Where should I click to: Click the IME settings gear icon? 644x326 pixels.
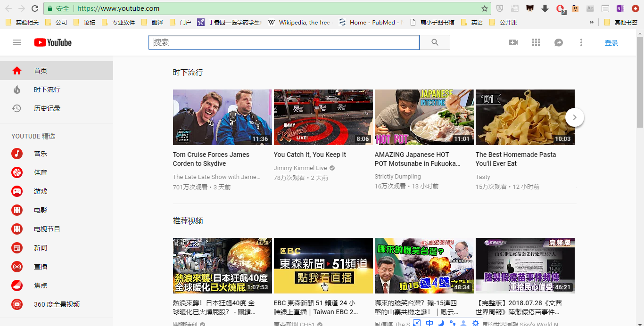tap(476, 323)
